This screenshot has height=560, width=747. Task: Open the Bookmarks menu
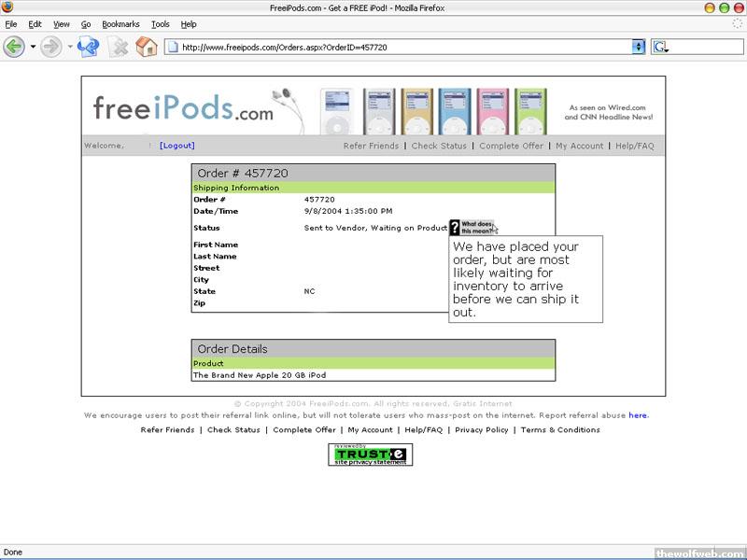121,23
